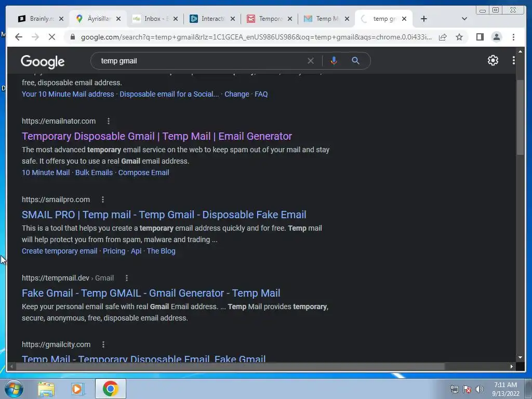
Task: Open options menu for gmailcity.com result
Action: 103,345
